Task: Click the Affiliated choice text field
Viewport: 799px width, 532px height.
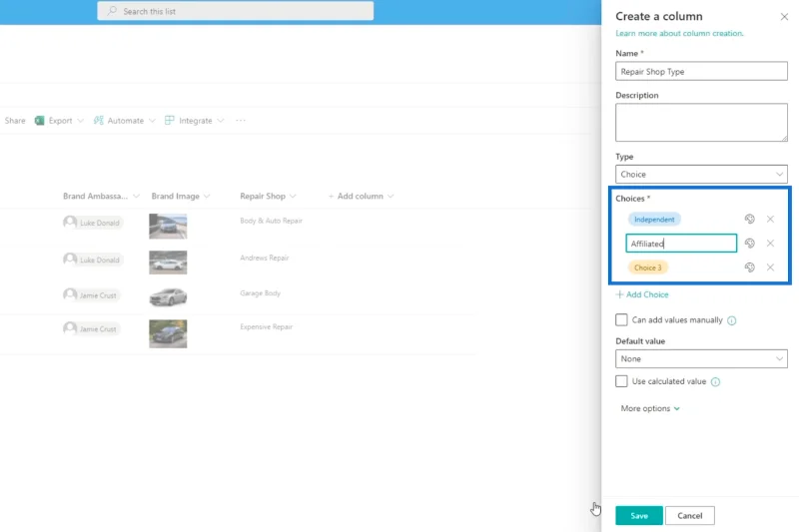Action: (x=681, y=244)
